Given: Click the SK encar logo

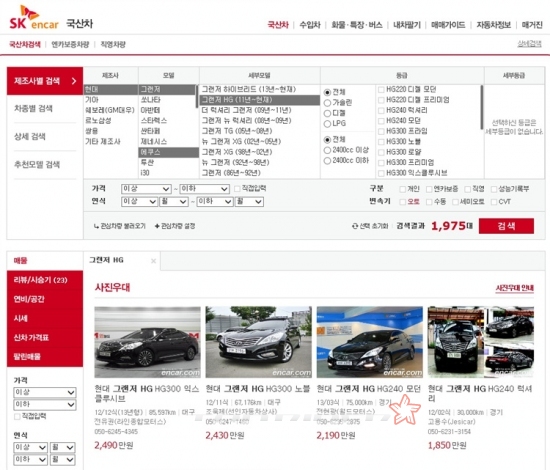Looking at the screenshot, I should 34,18.
